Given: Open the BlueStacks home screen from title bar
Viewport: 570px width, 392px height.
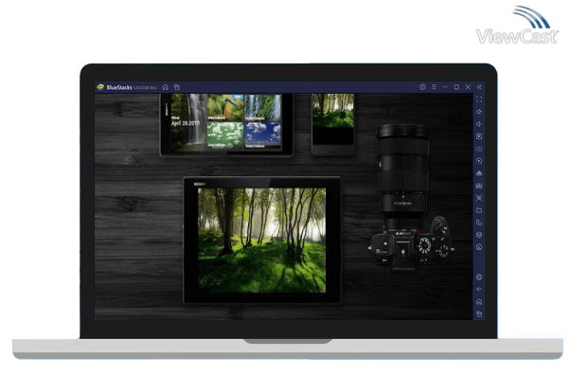Looking at the screenshot, I should coord(166,87).
